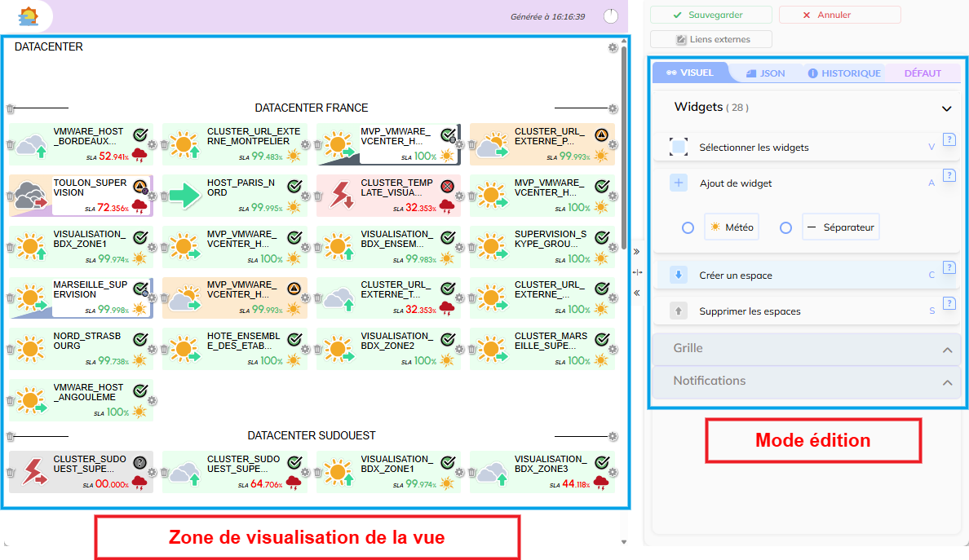This screenshot has width=969, height=560.
Task: Delete the TOULON_SUPERVISION widget with trash icon
Action: point(11,196)
